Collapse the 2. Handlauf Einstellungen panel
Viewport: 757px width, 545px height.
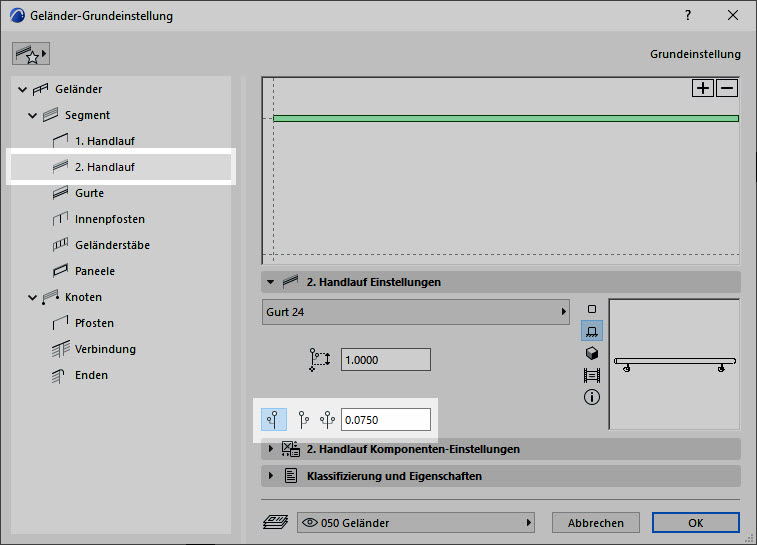pos(270,282)
